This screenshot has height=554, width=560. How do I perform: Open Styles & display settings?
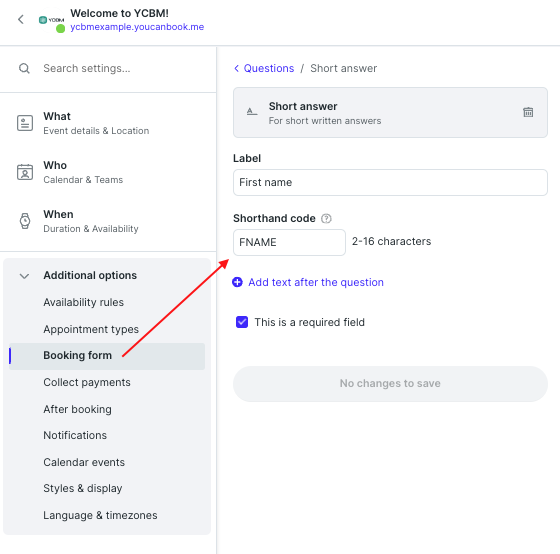83,488
